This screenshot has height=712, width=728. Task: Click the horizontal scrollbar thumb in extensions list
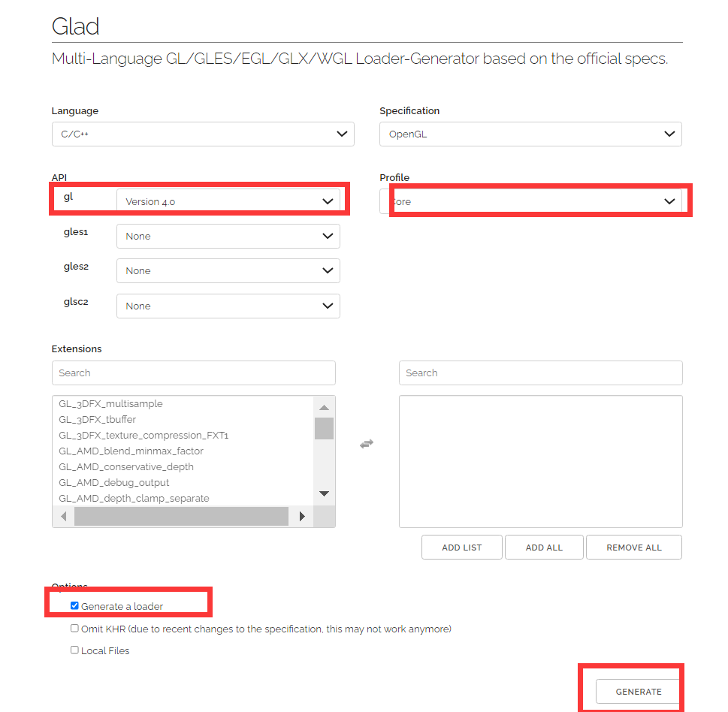point(182,516)
